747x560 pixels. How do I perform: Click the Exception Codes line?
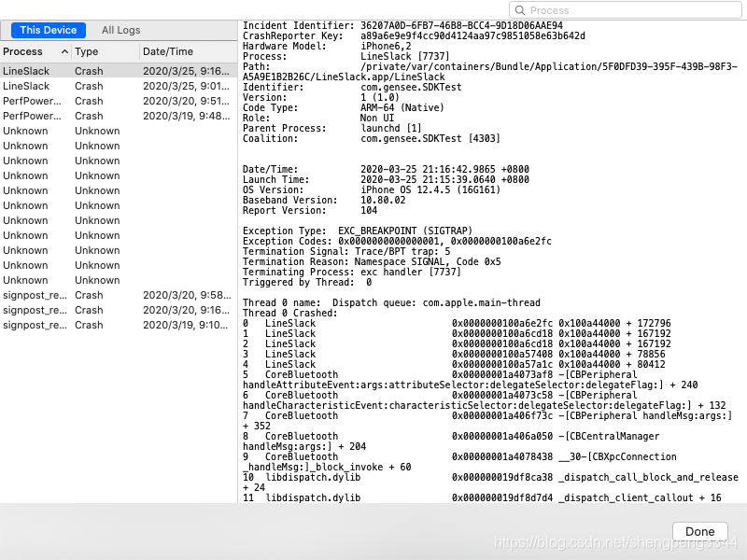click(397, 241)
